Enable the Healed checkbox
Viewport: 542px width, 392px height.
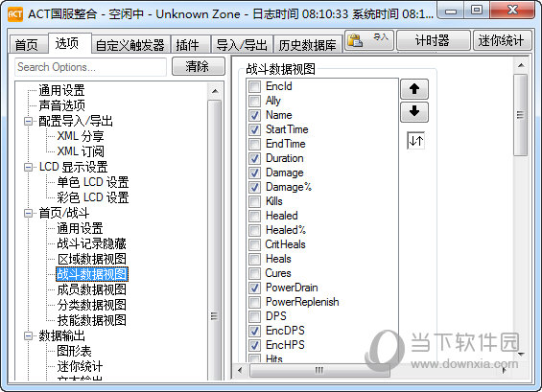click(x=254, y=216)
